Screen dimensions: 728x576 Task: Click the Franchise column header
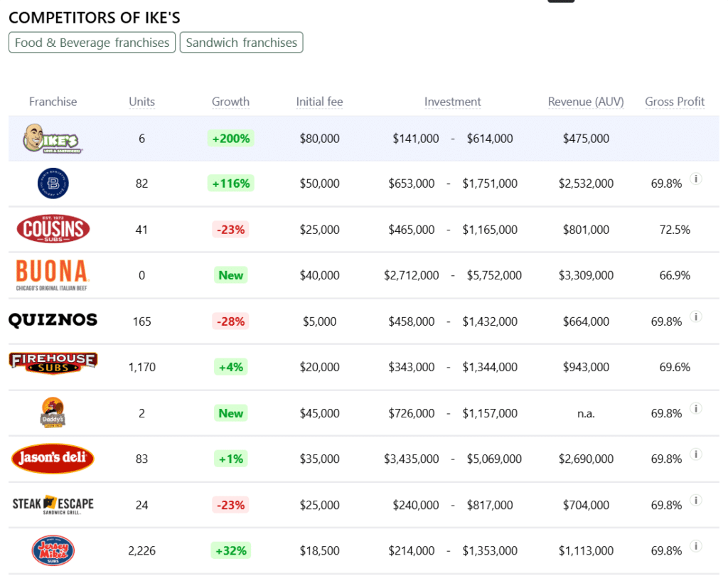pos(53,102)
